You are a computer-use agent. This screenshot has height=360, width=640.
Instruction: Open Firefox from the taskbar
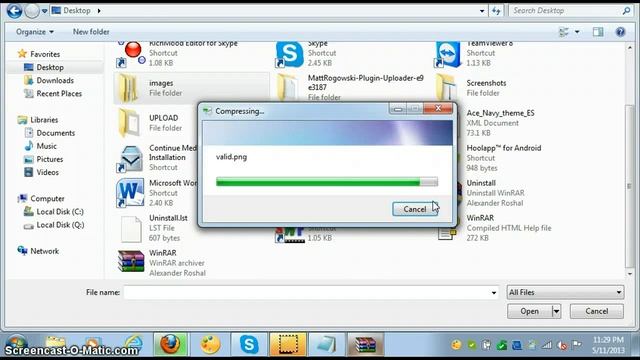pos(170,344)
